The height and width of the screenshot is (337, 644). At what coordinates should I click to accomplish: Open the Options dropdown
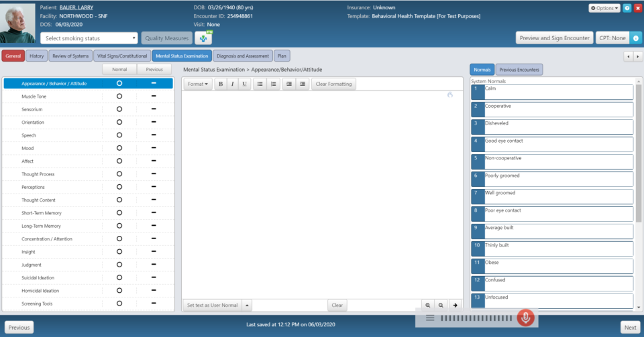point(604,8)
